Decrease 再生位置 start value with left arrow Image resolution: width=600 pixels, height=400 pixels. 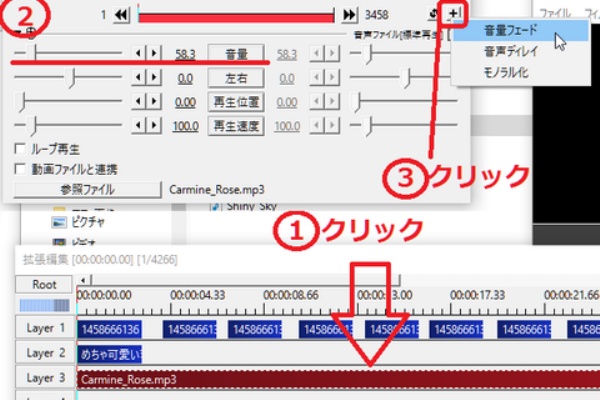point(139,102)
